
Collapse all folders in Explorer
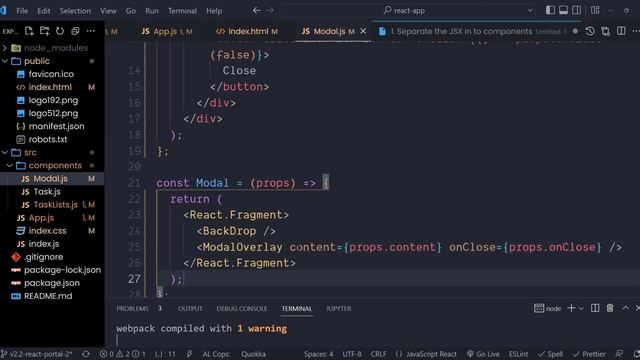pos(75,31)
